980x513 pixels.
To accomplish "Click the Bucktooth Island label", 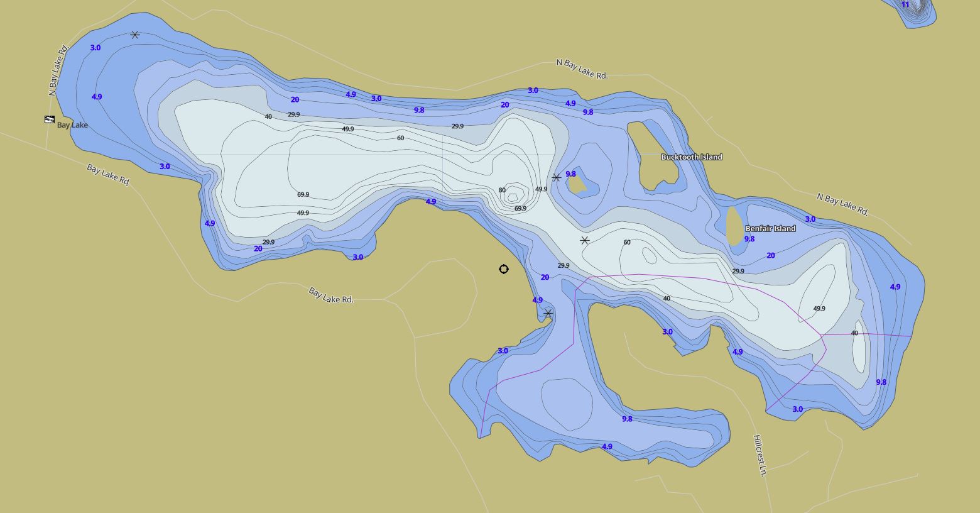I will (691, 157).
